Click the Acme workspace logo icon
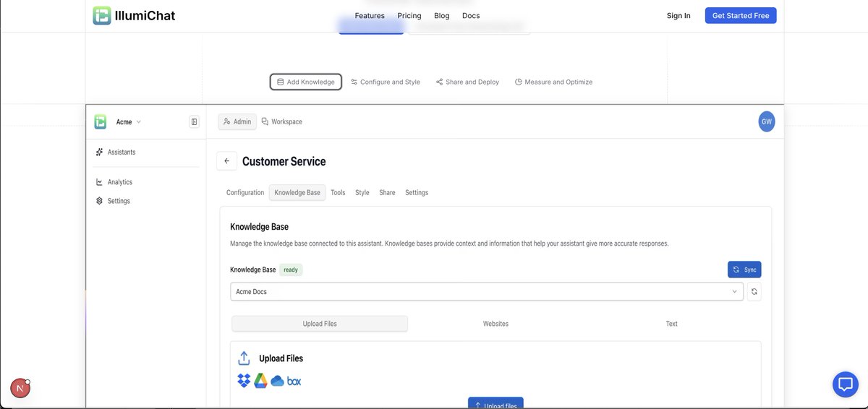 [x=101, y=121]
